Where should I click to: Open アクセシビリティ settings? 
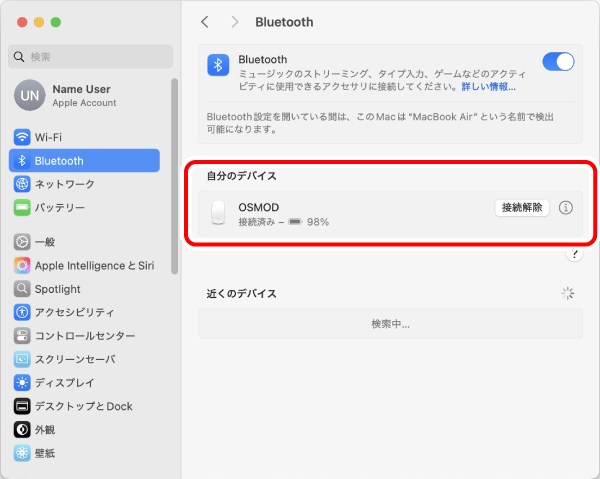click(74, 312)
